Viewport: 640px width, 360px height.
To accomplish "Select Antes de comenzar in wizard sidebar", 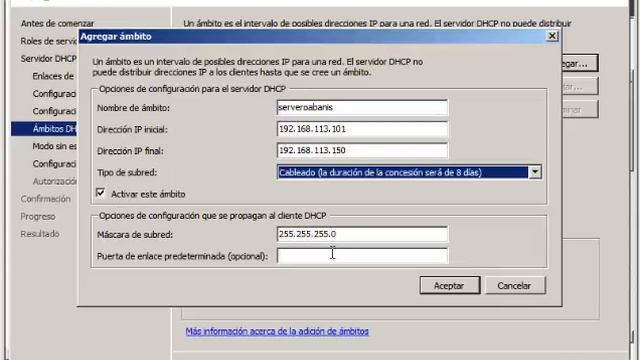I will tap(57, 23).
